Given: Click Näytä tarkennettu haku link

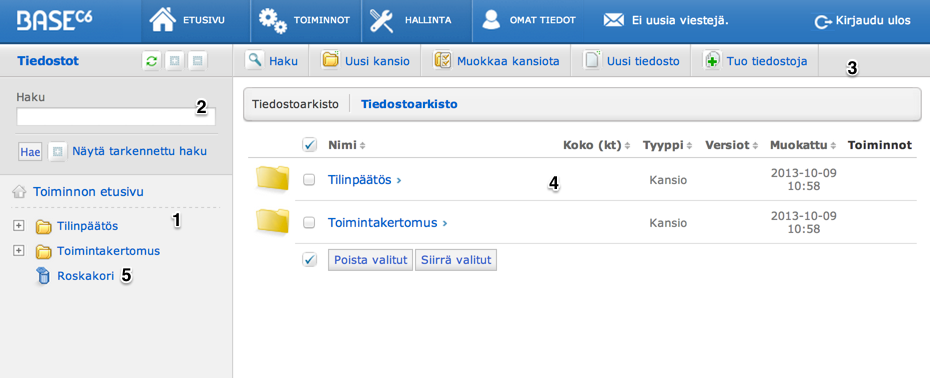Looking at the screenshot, I should (139, 151).
